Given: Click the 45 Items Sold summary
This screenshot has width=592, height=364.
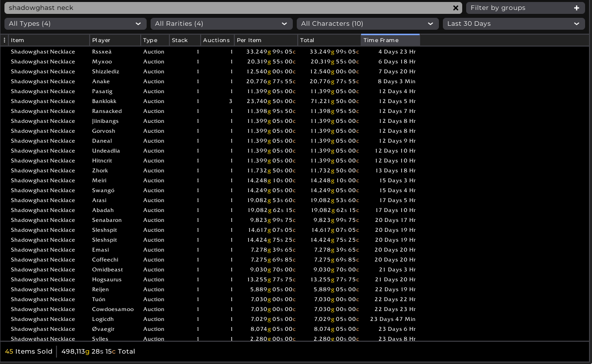Looking at the screenshot, I should tap(28, 351).
